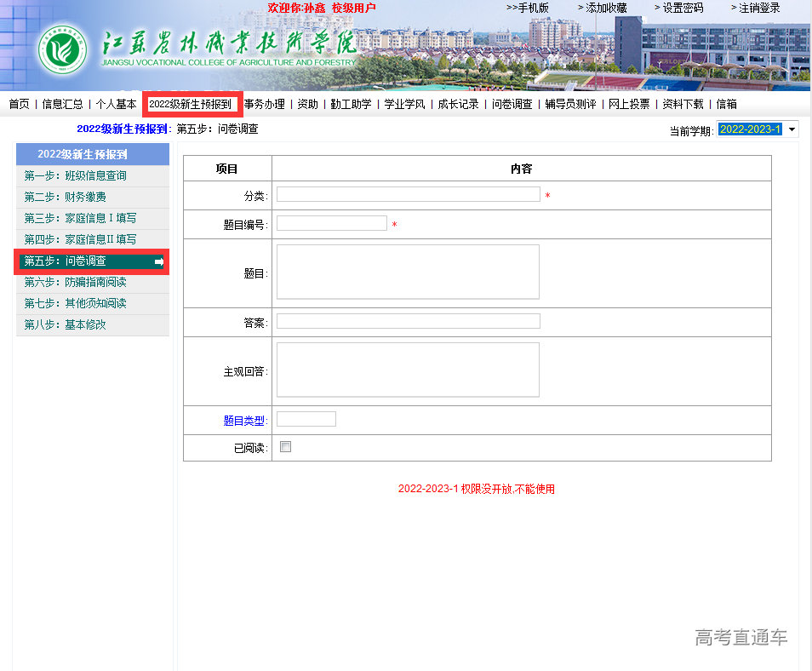Click inside the 主观回答 text area
The height and width of the screenshot is (671, 812).
click(x=408, y=370)
